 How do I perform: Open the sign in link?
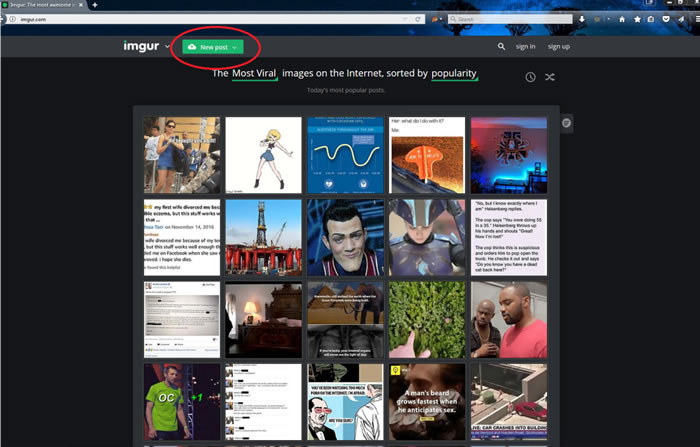[x=525, y=46]
